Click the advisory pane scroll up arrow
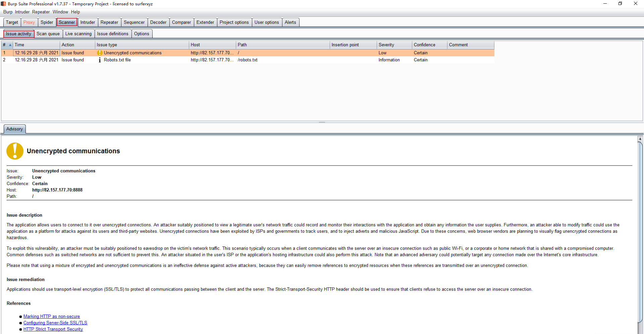Image resolution: width=644 pixels, height=334 pixels. point(640,138)
